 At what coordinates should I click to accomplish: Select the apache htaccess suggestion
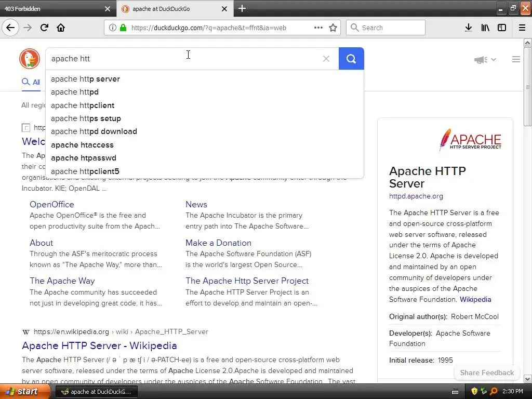(x=205, y=145)
